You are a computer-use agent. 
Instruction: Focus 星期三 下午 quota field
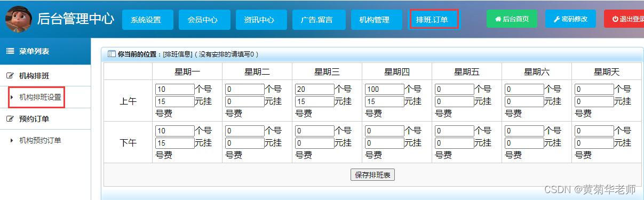coord(315,131)
